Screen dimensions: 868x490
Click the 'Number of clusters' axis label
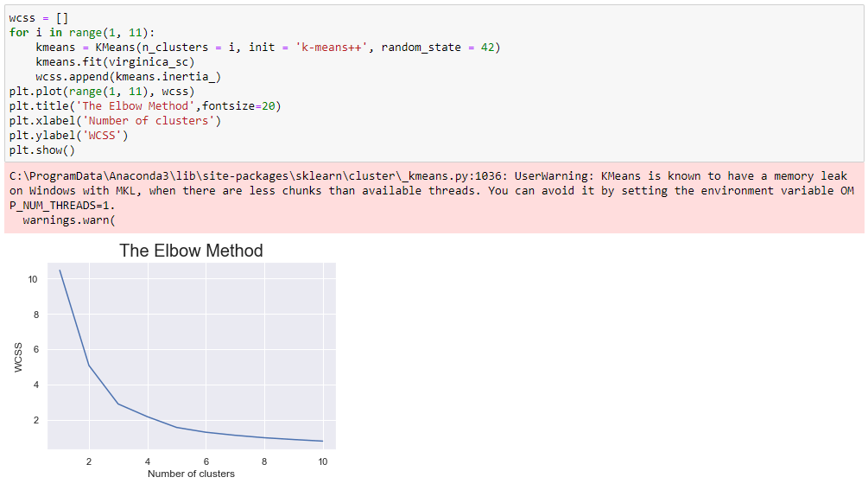191,474
